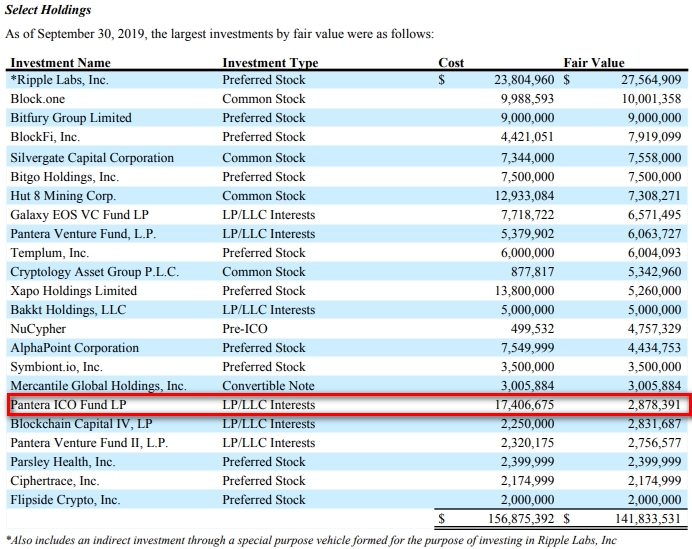
Task: Click the Fair Value column header
Action: click(593, 63)
